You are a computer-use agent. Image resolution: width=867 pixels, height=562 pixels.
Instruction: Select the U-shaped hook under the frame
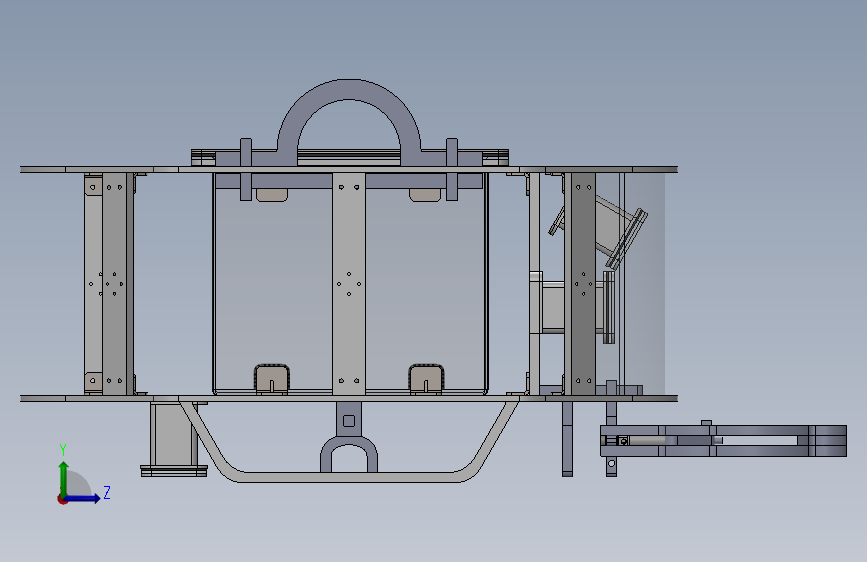click(349, 452)
